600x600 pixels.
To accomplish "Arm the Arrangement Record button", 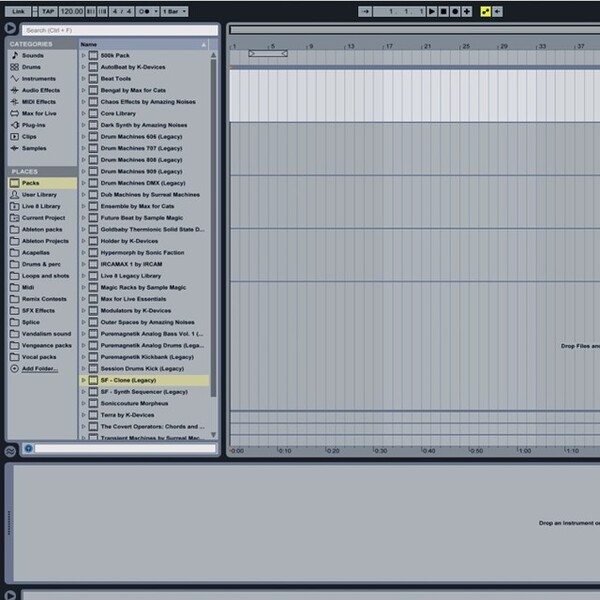I will click(x=455, y=11).
